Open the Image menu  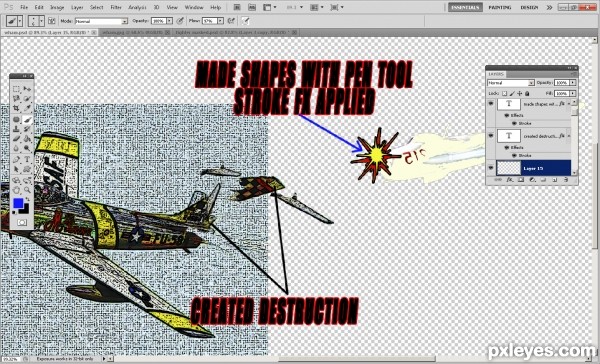57,7
